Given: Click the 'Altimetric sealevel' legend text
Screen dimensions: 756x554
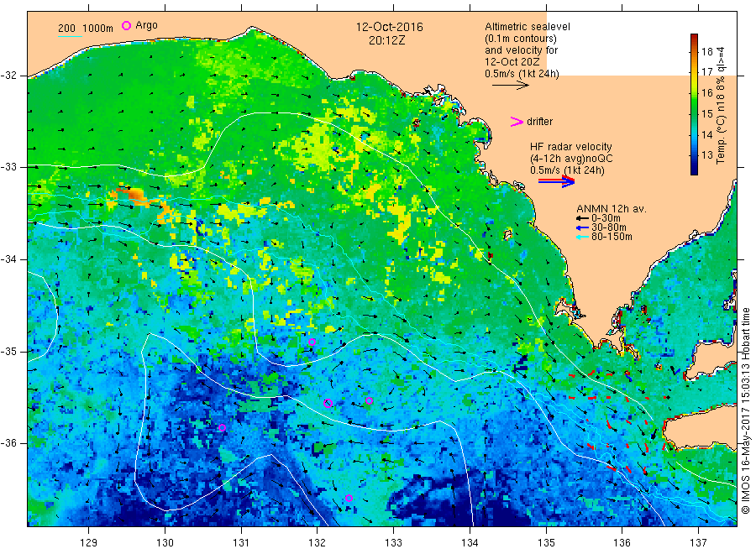Looking at the screenshot, I should coord(528,27).
